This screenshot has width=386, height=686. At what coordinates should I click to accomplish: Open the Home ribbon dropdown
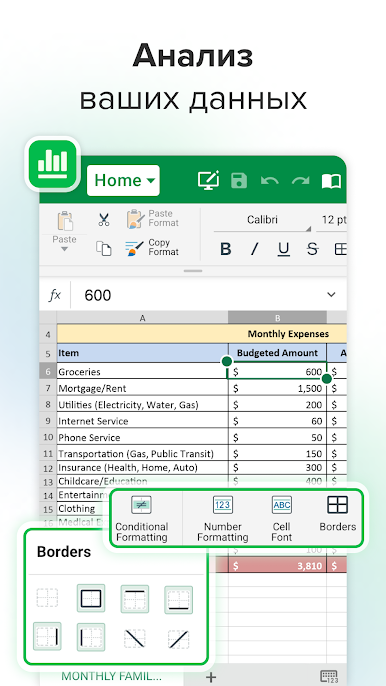coord(123,180)
